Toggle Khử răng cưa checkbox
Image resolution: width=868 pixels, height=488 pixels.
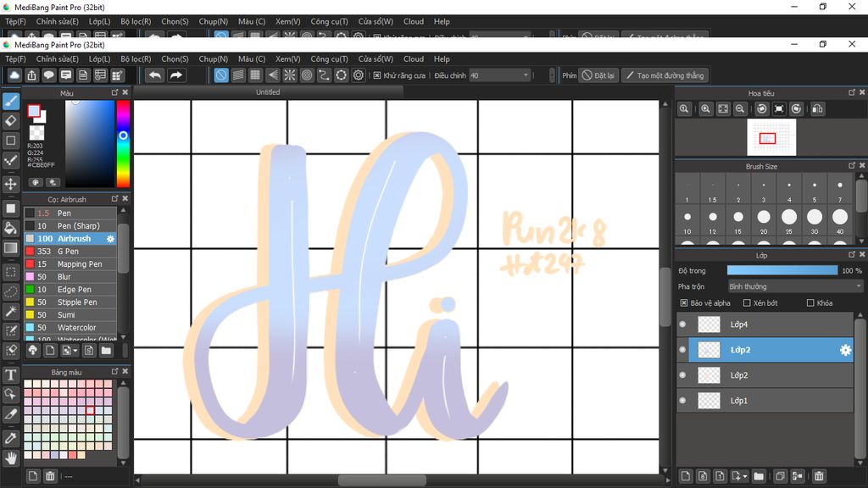click(377, 75)
